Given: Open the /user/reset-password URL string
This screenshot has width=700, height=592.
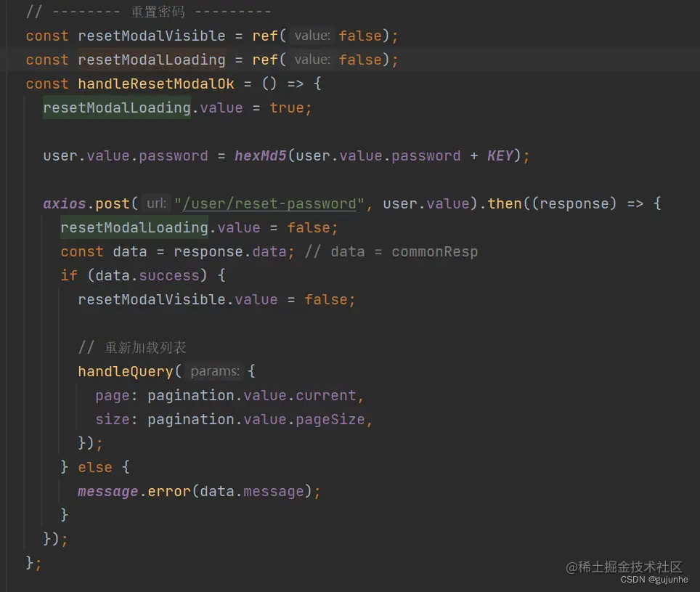Looking at the screenshot, I should click(269, 203).
